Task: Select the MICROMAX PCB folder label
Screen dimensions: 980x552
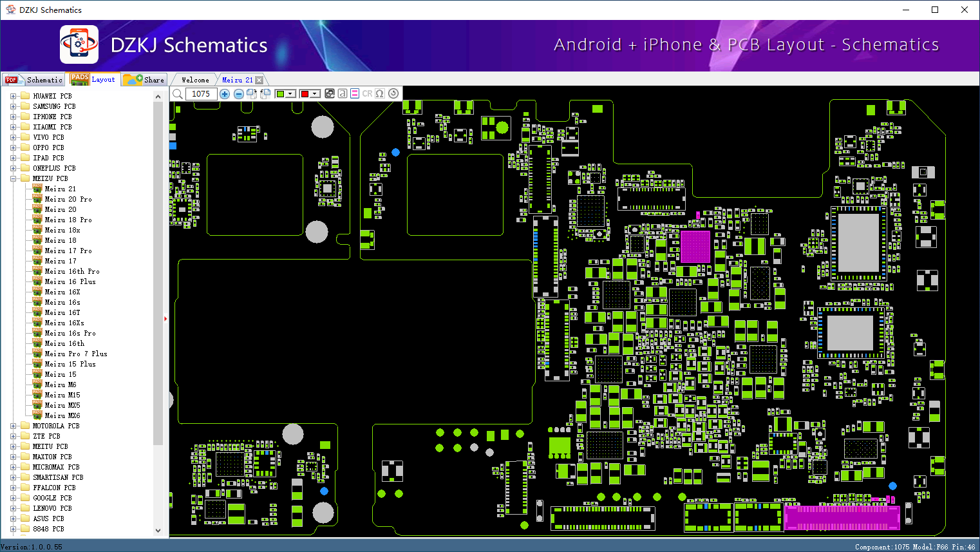Action: (x=56, y=467)
